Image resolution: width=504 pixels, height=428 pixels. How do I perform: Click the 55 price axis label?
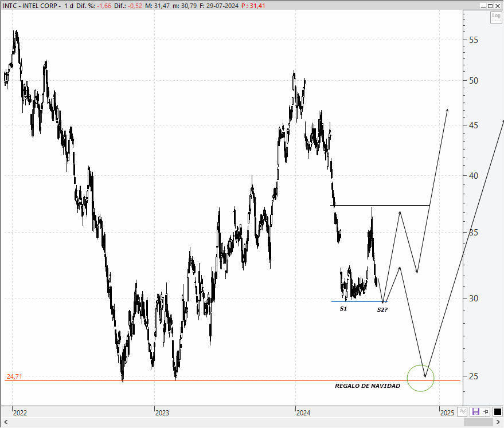[474, 40]
